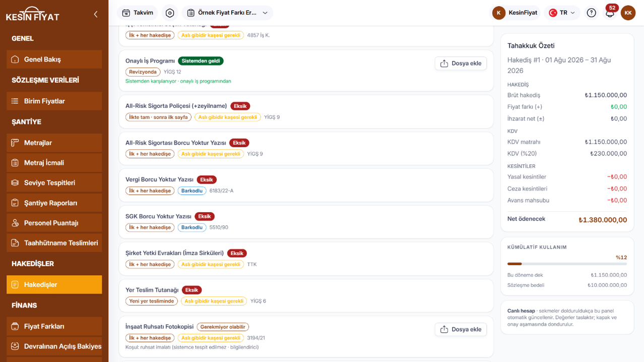This screenshot has height=362, width=644.
Task: Click the KDV (%20) value ₺230.000,00
Action: [x=609, y=154]
